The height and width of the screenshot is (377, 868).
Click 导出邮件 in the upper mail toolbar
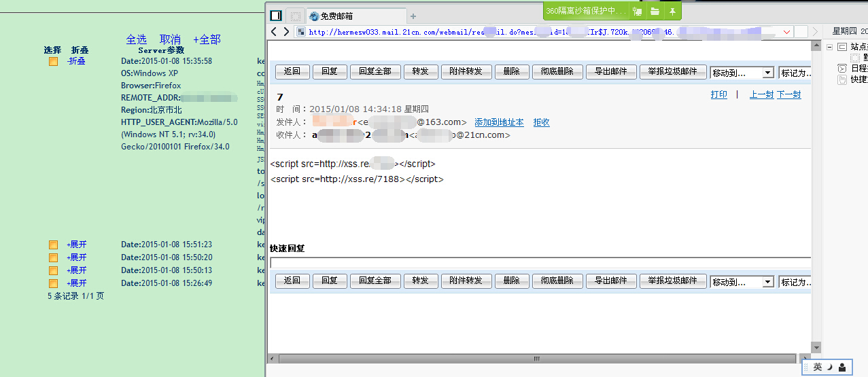(611, 71)
